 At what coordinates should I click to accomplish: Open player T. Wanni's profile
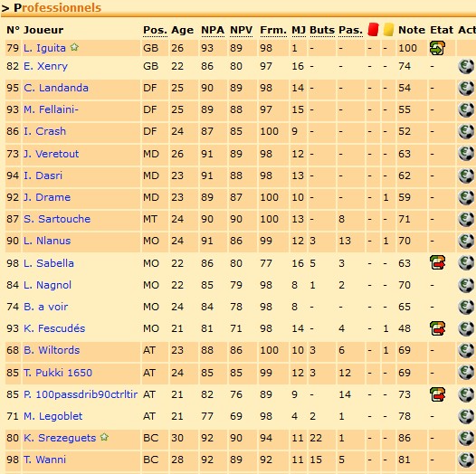coord(44,460)
